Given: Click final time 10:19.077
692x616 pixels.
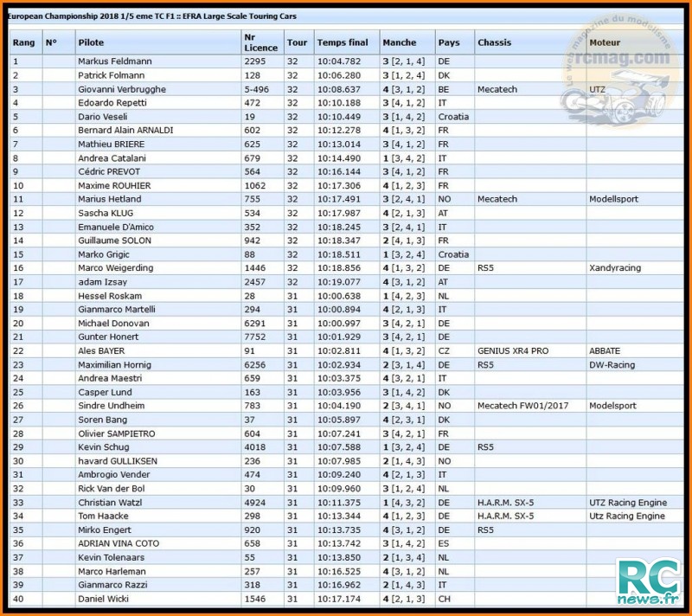Looking at the screenshot, I should click(x=339, y=282).
